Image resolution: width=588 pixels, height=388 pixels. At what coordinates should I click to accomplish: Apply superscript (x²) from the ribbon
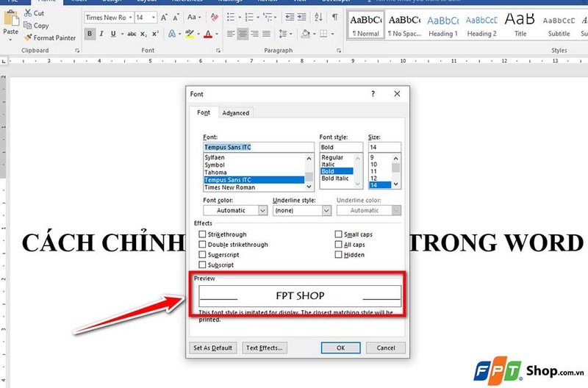(x=155, y=34)
